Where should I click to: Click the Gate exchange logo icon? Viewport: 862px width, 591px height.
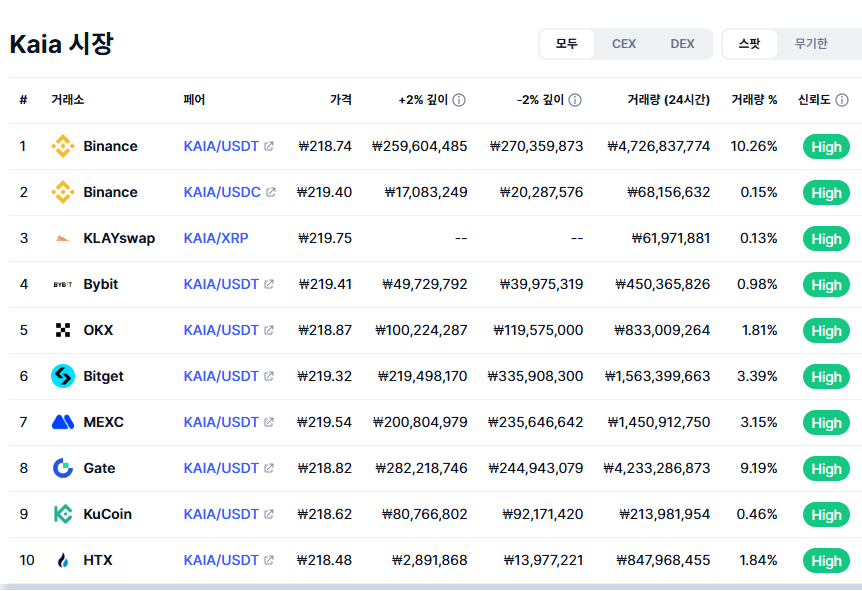tap(63, 469)
